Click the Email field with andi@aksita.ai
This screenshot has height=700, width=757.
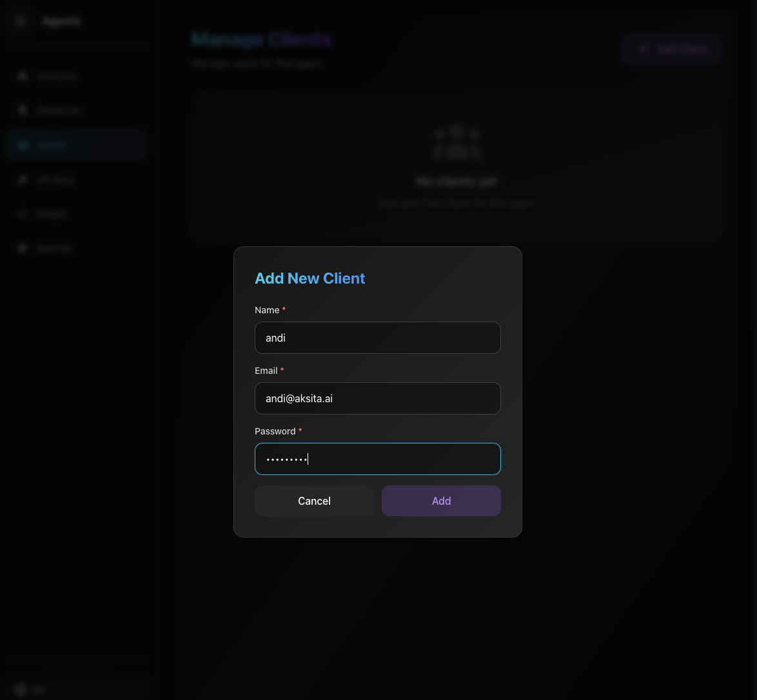coord(378,398)
